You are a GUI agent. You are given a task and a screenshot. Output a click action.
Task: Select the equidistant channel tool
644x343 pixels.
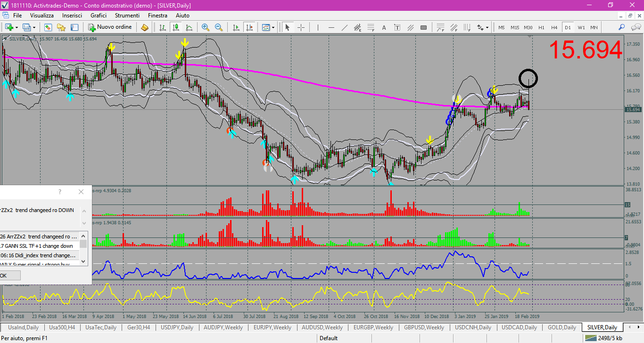[x=358, y=27]
